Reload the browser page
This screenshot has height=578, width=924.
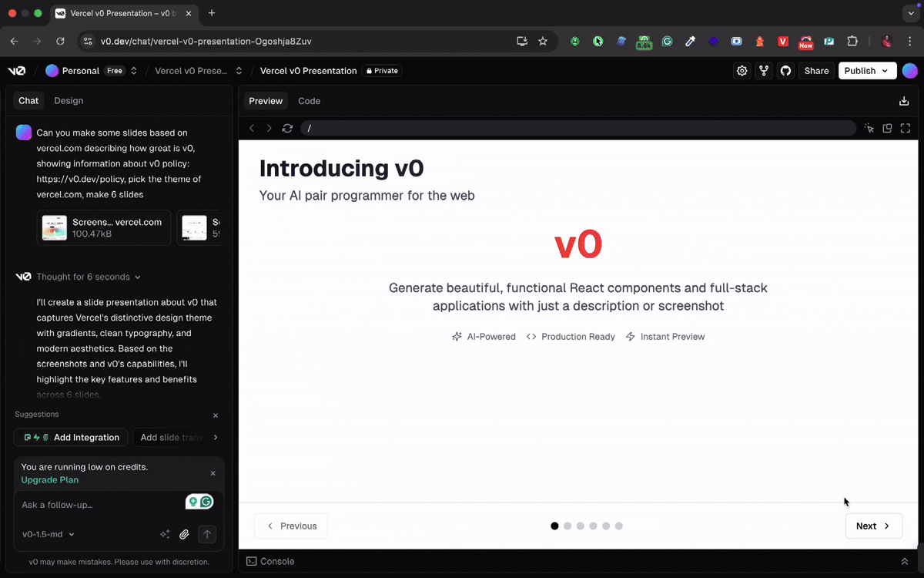(x=60, y=42)
